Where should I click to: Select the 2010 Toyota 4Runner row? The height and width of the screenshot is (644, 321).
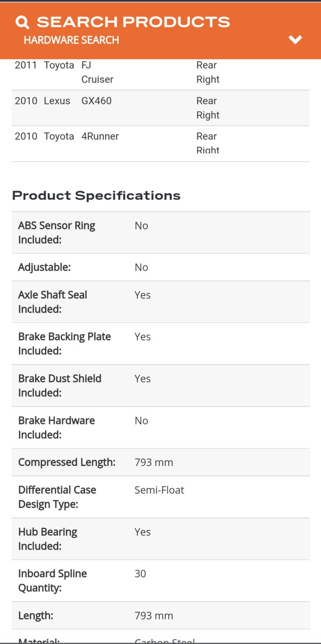[x=161, y=143]
